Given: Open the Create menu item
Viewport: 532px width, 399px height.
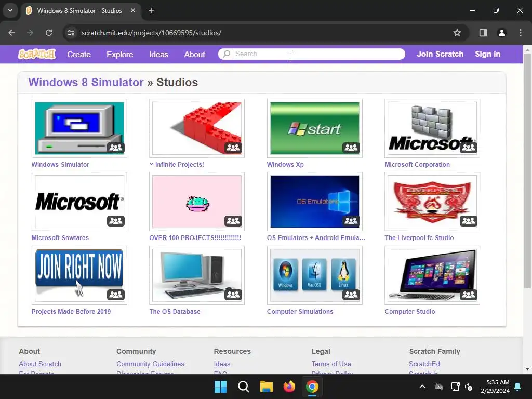Looking at the screenshot, I should 79,54.
